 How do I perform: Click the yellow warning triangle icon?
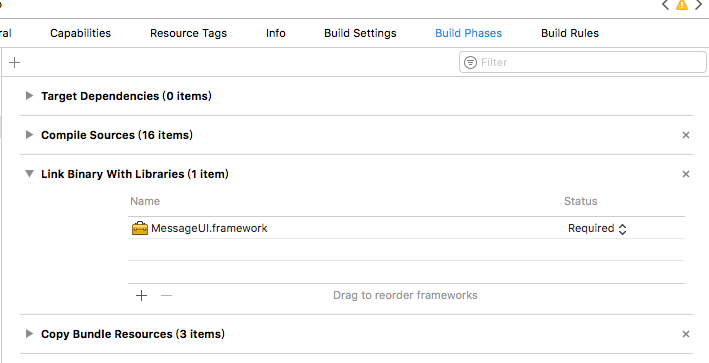click(681, 5)
